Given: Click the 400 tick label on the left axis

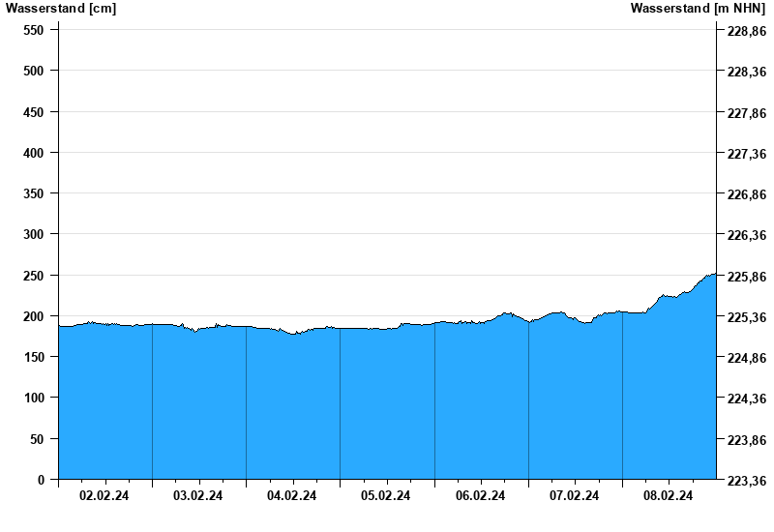Looking at the screenshot, I should point(34,153).
